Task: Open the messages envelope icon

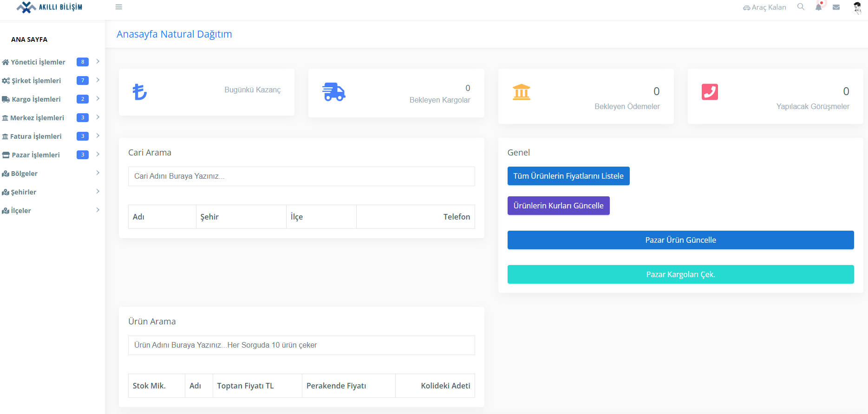Action: point(836,7)
